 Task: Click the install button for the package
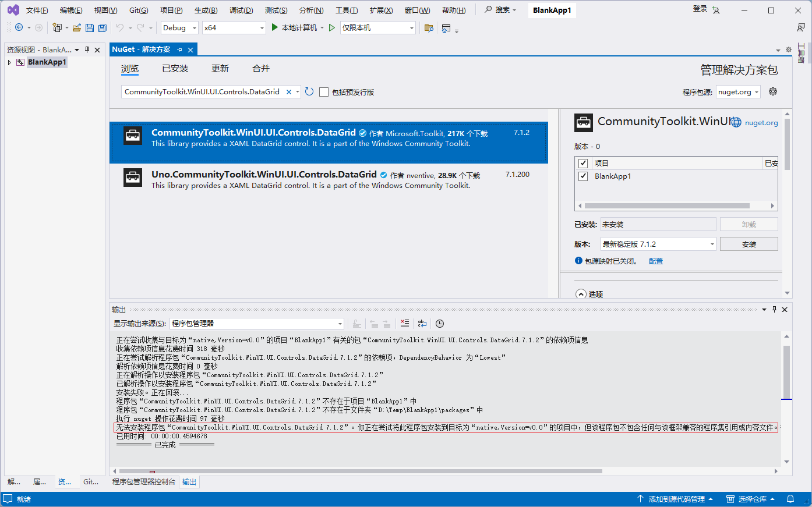coord(749,244)
